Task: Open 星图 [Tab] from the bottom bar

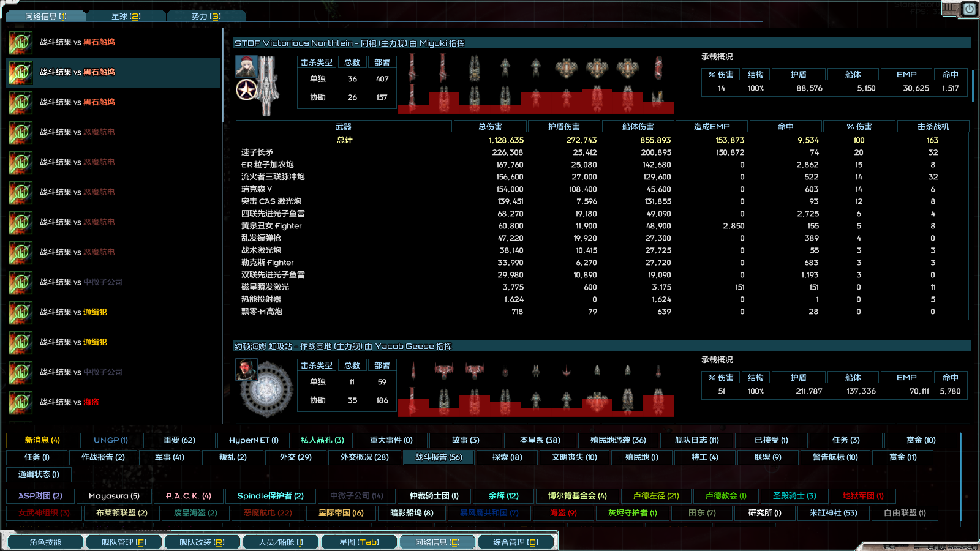Action: point(359,541)
